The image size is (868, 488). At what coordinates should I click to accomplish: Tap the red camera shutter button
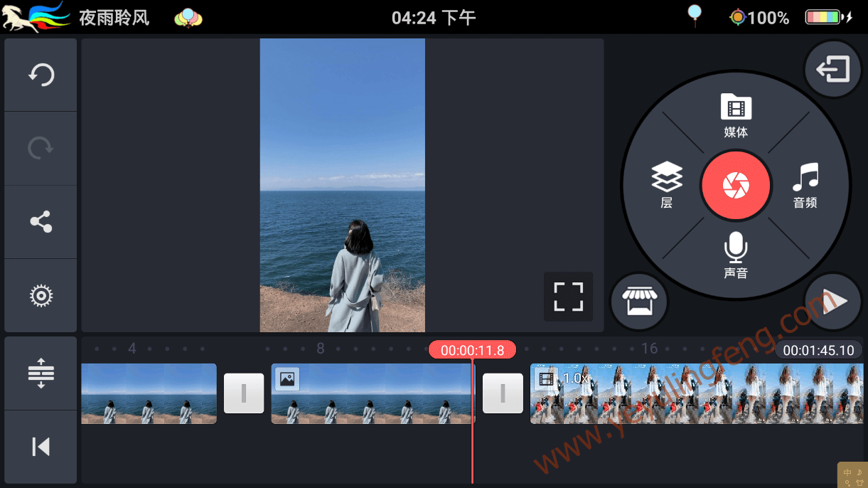click(736, 186)
